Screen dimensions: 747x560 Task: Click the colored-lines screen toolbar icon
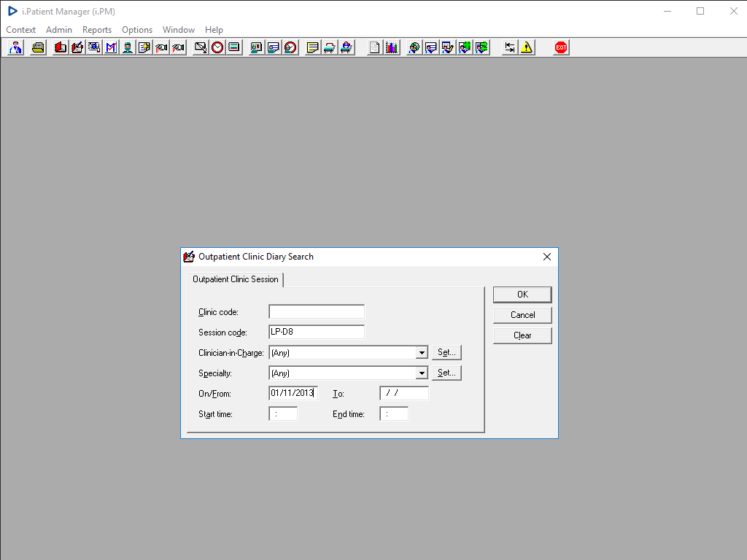tap(234, 47)
